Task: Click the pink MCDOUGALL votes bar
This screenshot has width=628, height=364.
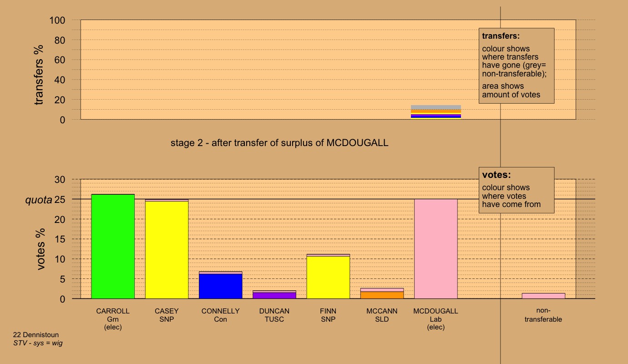Action: (436, 249)
